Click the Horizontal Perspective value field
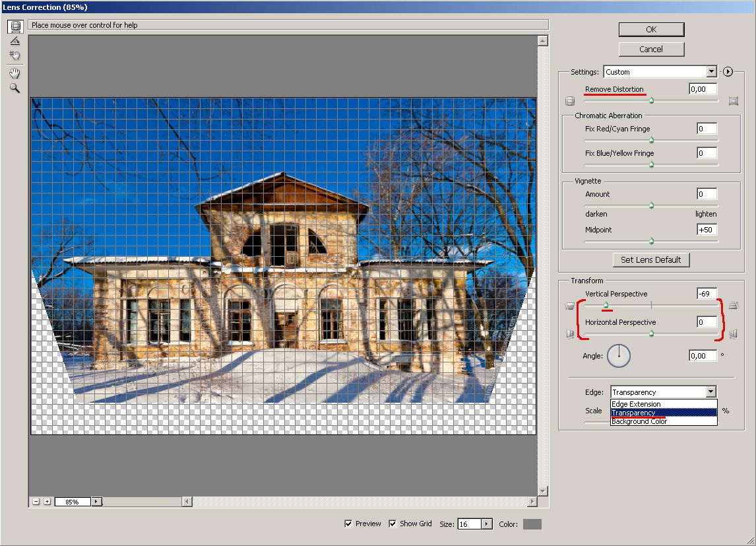This screenshot has height=546, width=756. [x=707, y=322]
